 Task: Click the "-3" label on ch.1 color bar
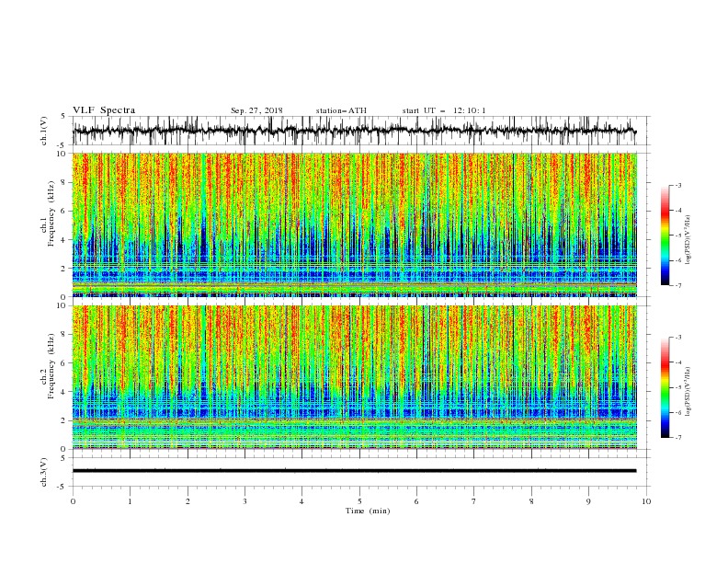click(677, 185)
